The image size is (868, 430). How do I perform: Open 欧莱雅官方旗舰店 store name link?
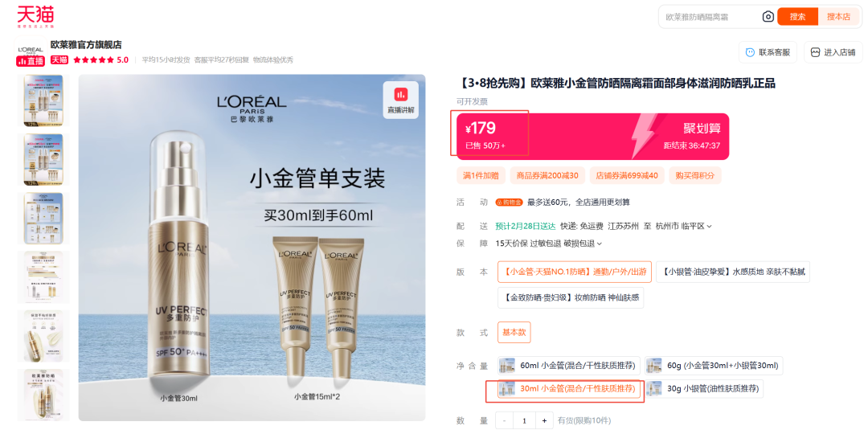pyautogui.click(x=86, y=45)
